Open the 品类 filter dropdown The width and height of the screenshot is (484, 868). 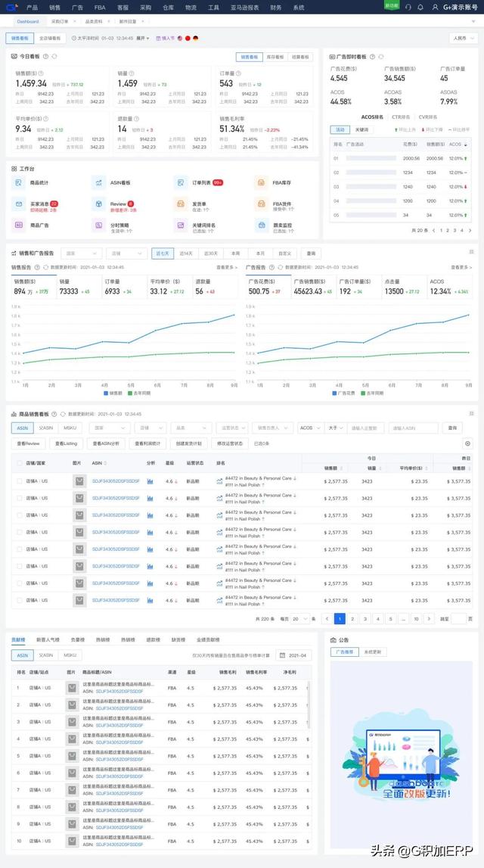point(191,428)
